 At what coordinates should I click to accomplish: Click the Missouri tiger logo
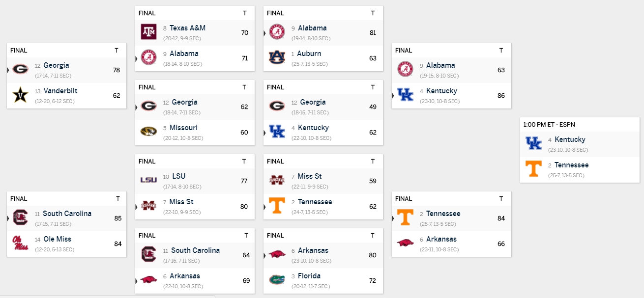[148, 132]
